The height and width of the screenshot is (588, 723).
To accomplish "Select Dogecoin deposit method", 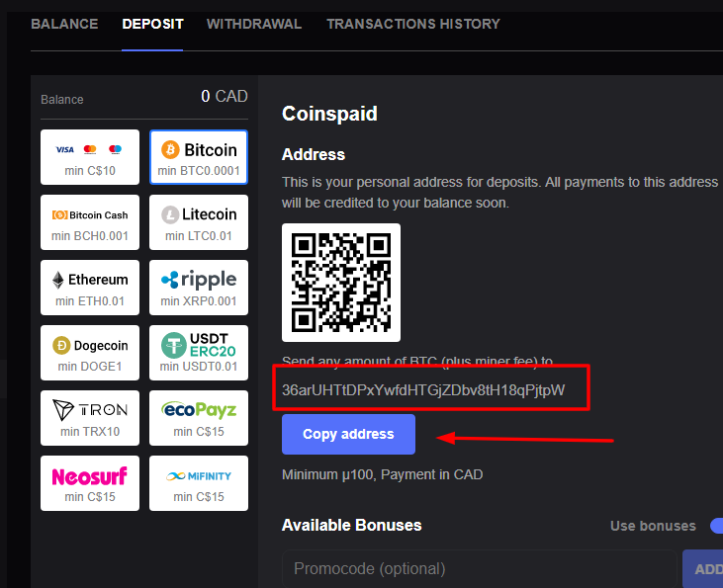I will (90, 353).
